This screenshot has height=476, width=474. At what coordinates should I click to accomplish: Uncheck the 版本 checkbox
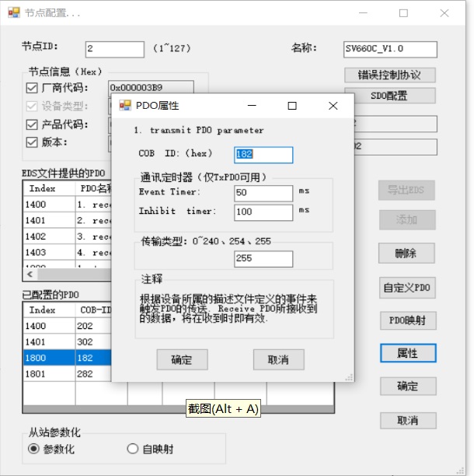tap(32, 142)
